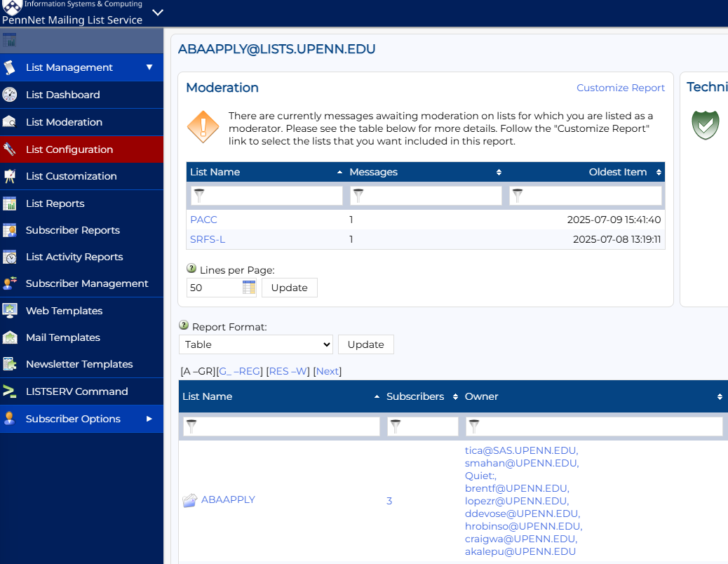Expand the PennNet Mailing List Service chevron
The image size is (728, 564).
point(158,13)
